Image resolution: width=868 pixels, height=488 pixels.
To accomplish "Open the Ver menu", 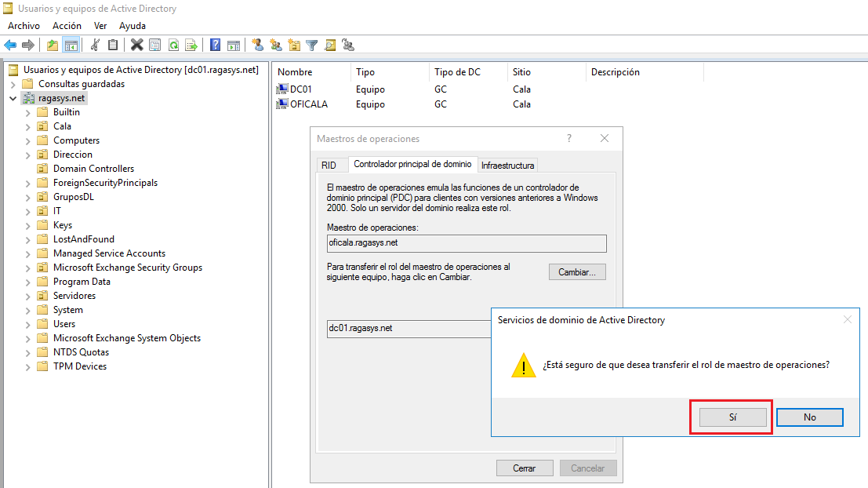I will [x=100, y=25].
